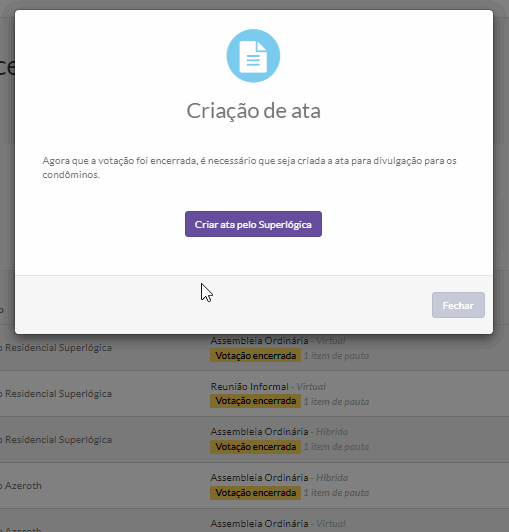Click Votação encerrada badge in the Azeroth Híbrida row
Viewport: 509px width, 532px height.
(x=255, y=492)
